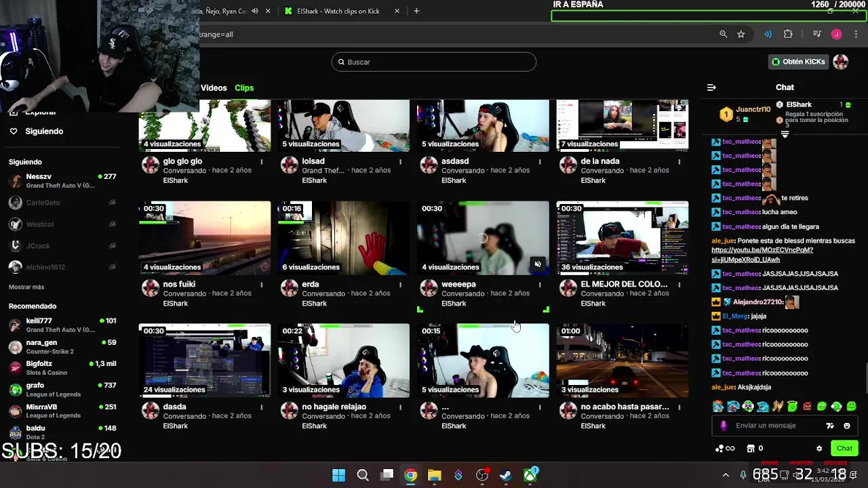Open the Kick user avatar menu
Screen dimensions: 868x488
841,62
